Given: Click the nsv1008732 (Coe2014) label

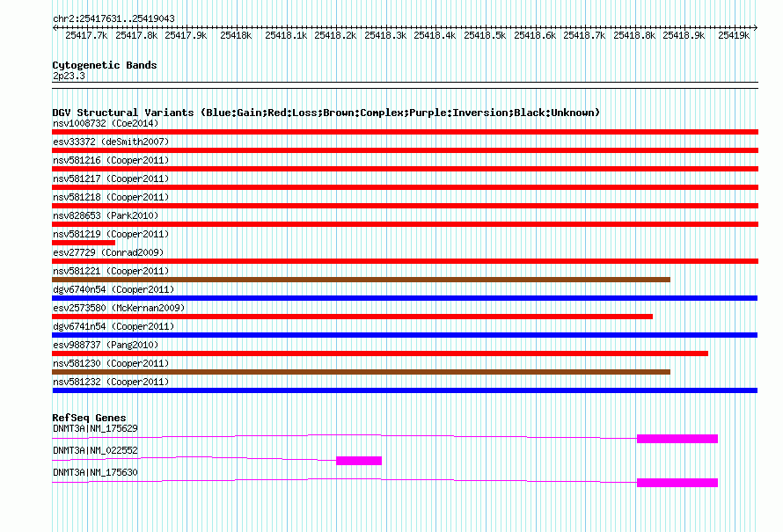Looking at the screenshot, I should (106, 123).
